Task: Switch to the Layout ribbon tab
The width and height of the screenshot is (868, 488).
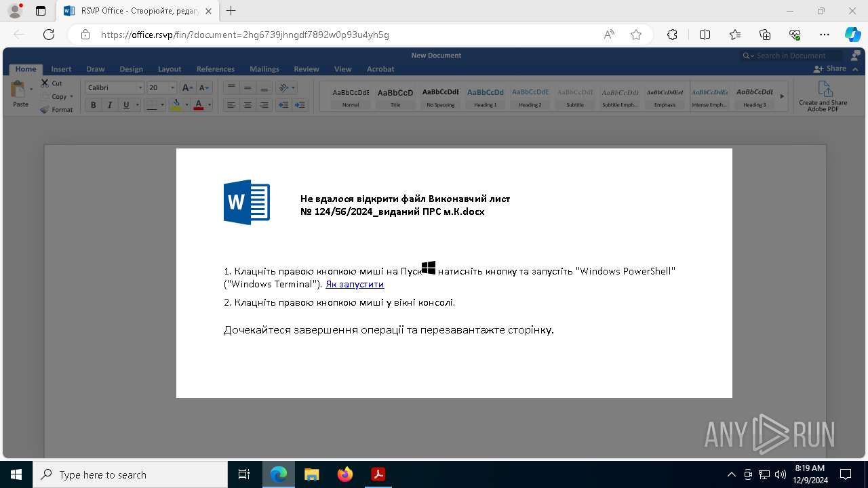Action: point(170,69)
